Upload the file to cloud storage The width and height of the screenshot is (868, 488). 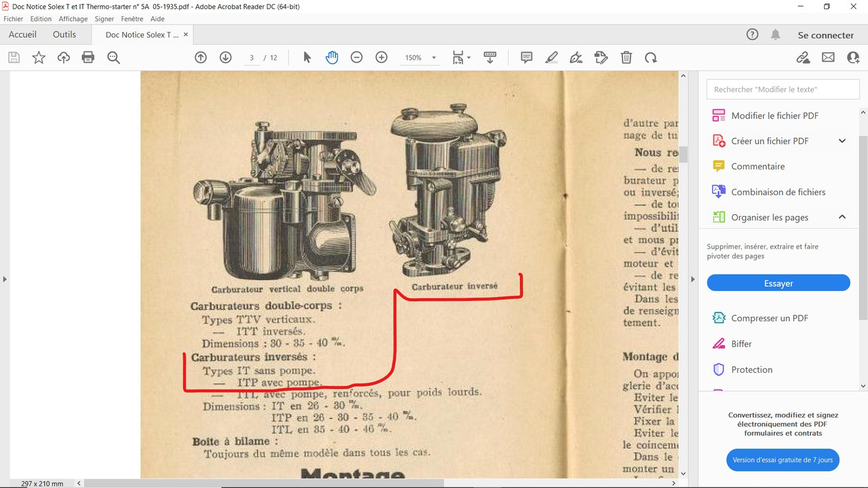[x=64, y=58]
